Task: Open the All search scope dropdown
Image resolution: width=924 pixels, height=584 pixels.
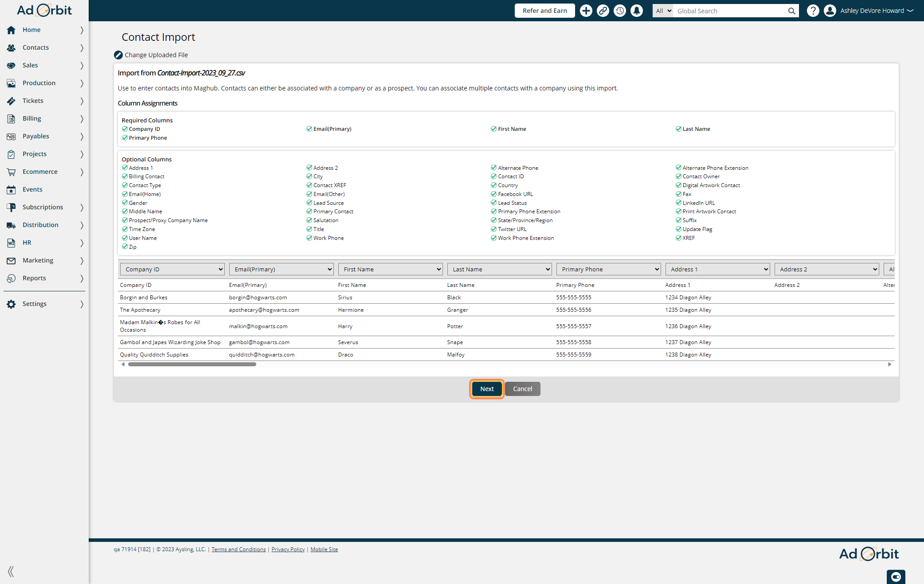Action: 663,11
